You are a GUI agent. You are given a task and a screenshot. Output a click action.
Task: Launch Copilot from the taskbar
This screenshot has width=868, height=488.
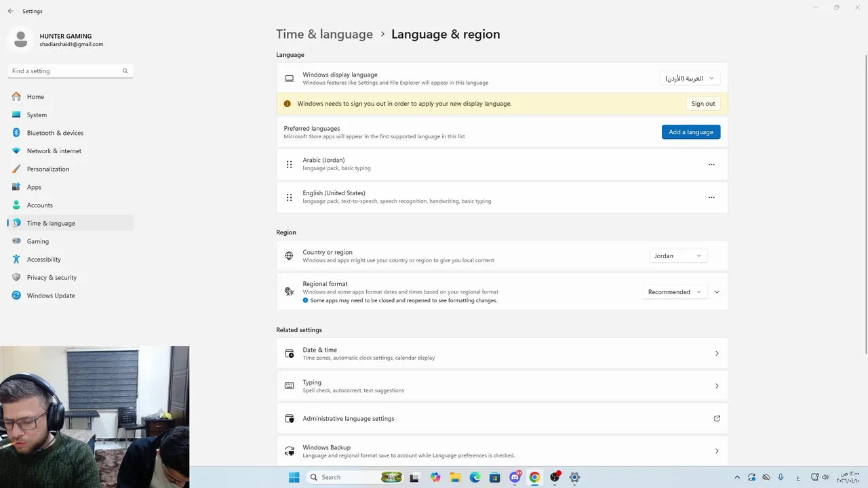[435, 477]
